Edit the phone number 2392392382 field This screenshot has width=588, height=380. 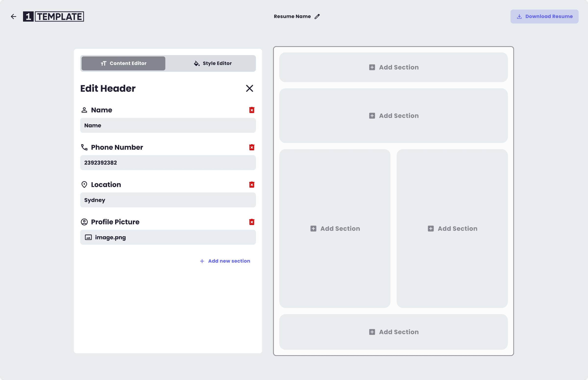pos(168,163)
